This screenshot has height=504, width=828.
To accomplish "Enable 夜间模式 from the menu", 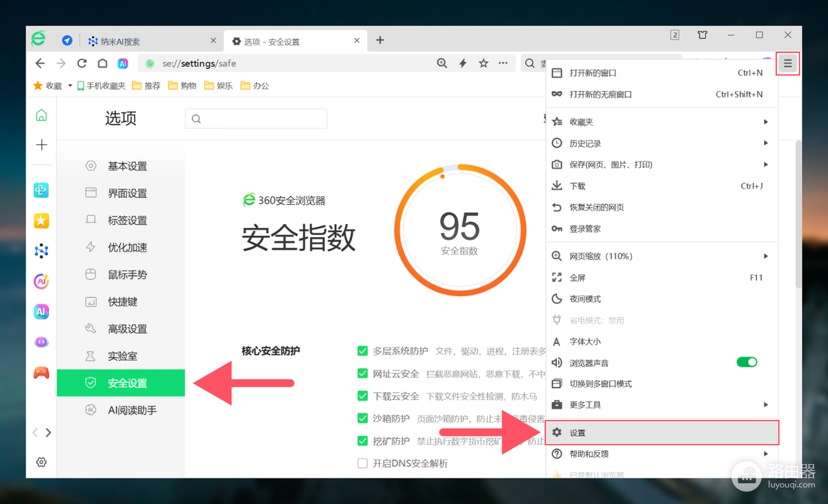I will click(662, 299).
